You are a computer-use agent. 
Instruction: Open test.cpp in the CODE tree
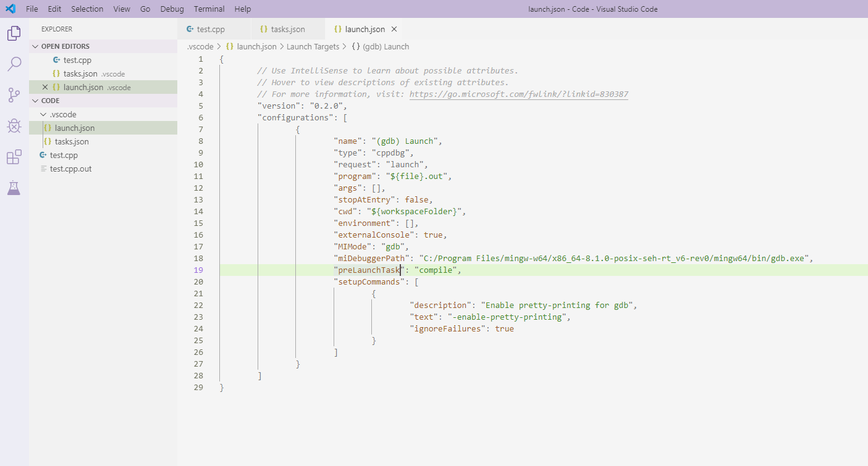(103, 155)
